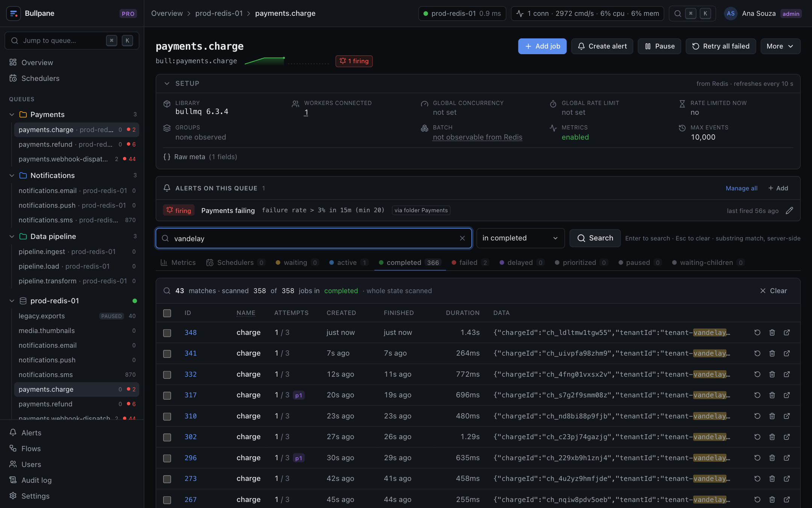This screenshot has height=508, width=812.
Task: Open global search magnifier in top bar
Action: (x=678, y=14)
